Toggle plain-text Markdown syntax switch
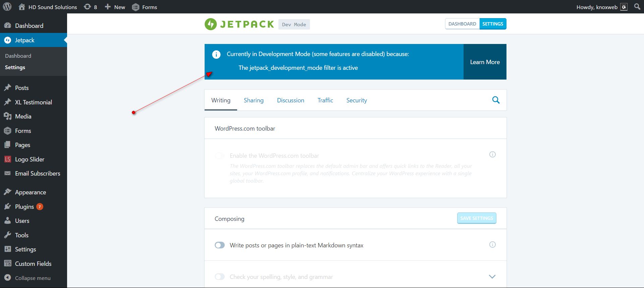Viewport: 644px width, 288px height. [220, 245]
